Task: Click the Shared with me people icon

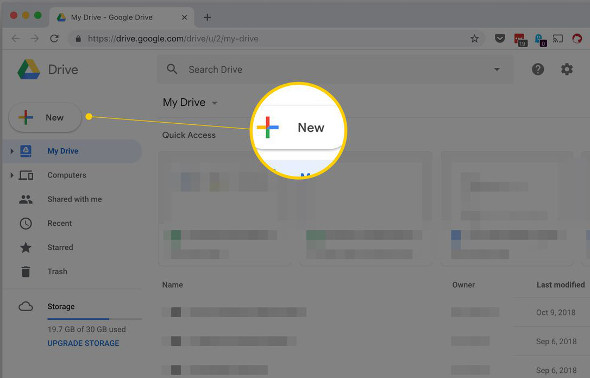Action: coord(26,199)
